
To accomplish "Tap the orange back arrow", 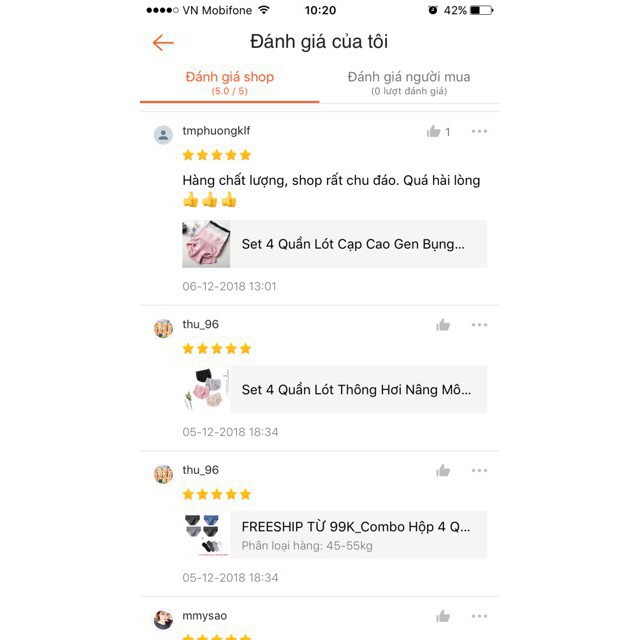I will 163,42.
